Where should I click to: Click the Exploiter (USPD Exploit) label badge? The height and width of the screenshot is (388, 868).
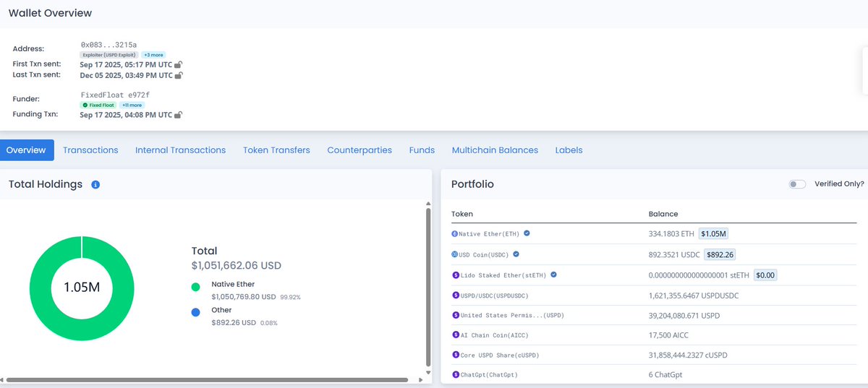point(109,55)
